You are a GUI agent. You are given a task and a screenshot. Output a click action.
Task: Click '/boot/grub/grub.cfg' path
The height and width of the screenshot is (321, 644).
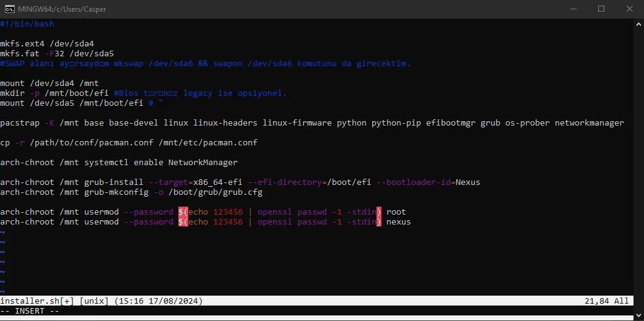tap(215, 192)
